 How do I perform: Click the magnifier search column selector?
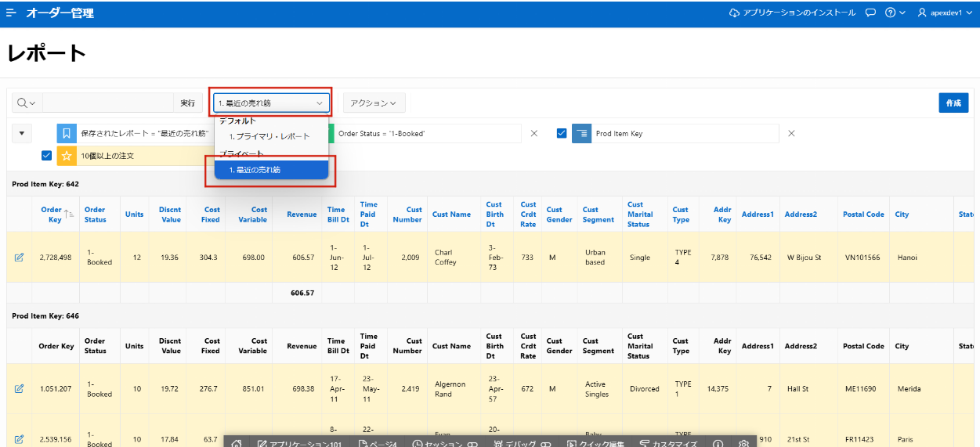pyautogui.click(x=27, y=103)
